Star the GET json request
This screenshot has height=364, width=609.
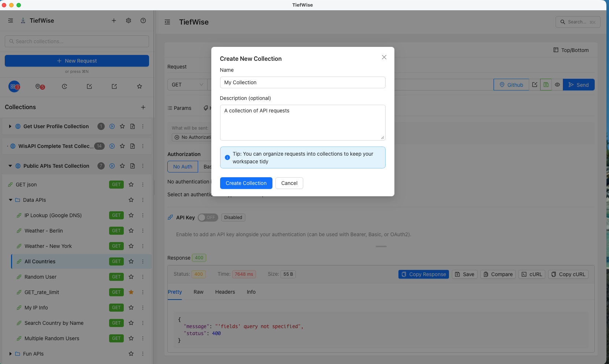pos(131,185)
